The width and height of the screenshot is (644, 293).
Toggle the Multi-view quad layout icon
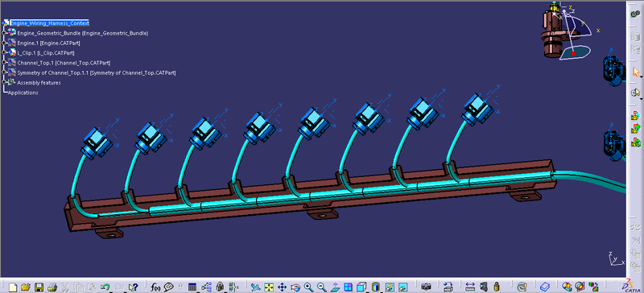(x=348, y=287)
